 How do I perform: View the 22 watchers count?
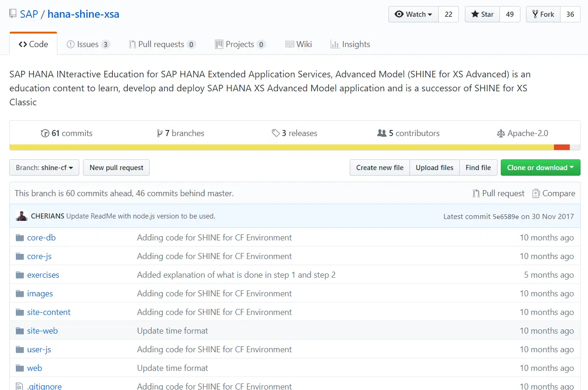(449, 14)
